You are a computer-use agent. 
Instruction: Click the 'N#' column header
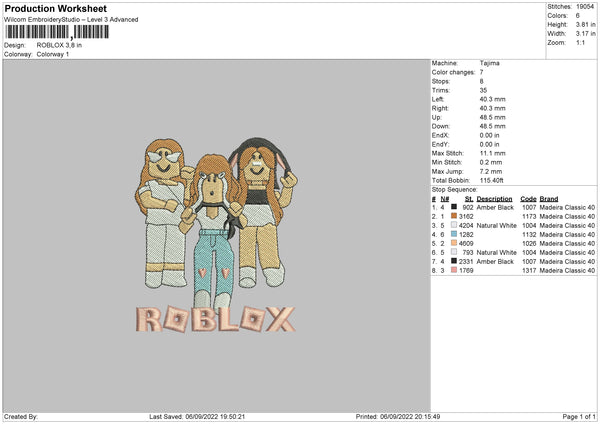[445, 199]
